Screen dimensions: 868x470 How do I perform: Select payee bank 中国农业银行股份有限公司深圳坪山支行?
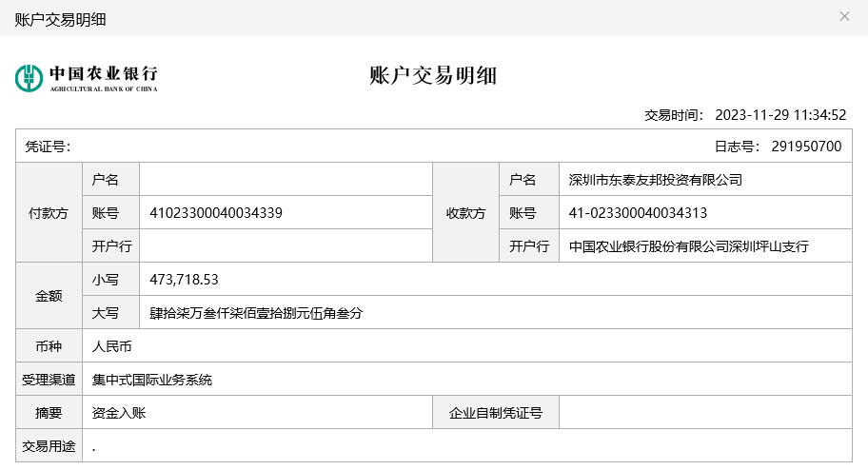click(x=689, y=246)
